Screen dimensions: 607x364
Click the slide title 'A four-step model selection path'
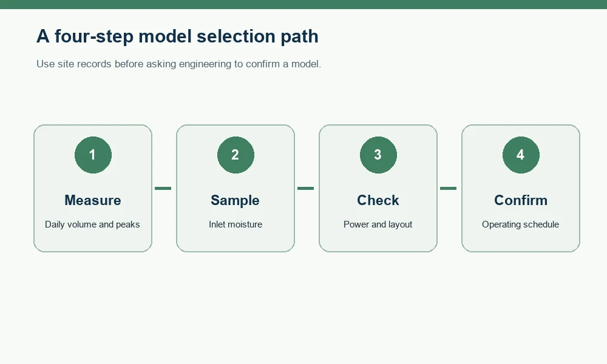click(x=177, y=37)
